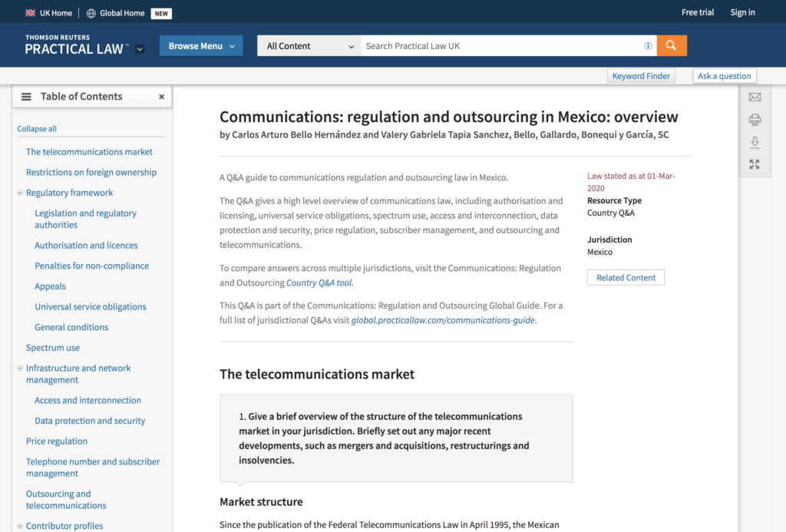This screenshot has height=532, width=786.
Task: Click the download document icon
Action: point(755,142)
